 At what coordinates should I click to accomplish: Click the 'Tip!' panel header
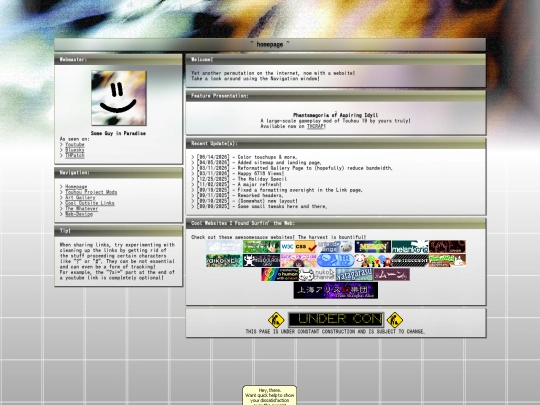118,231
